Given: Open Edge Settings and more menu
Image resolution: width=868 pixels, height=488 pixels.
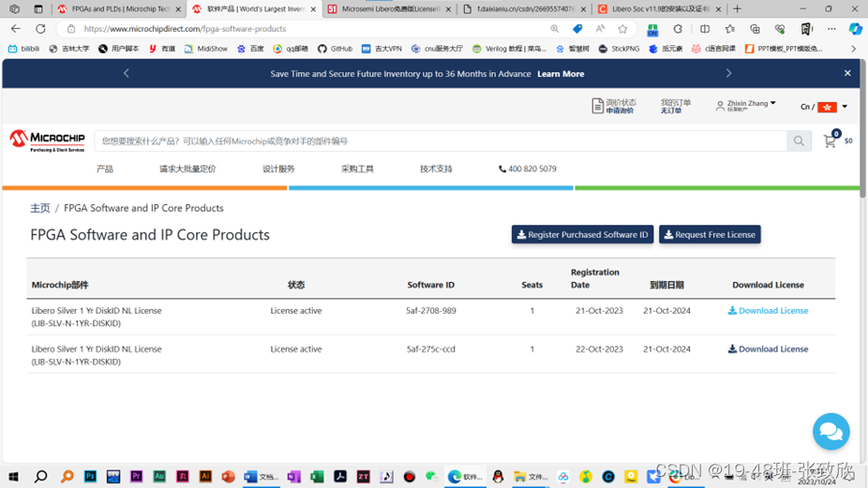Looking at the screenshot, I should [831, 29].
